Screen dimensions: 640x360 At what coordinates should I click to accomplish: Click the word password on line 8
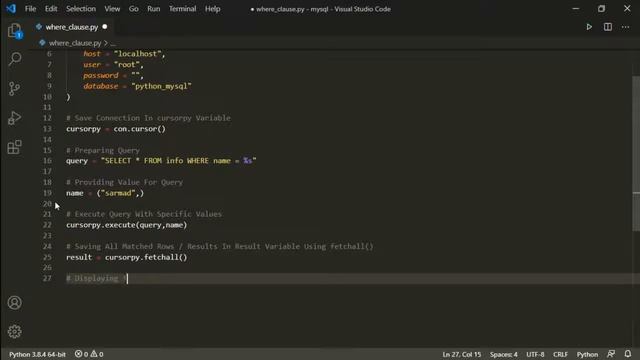[x=101, y=76]
